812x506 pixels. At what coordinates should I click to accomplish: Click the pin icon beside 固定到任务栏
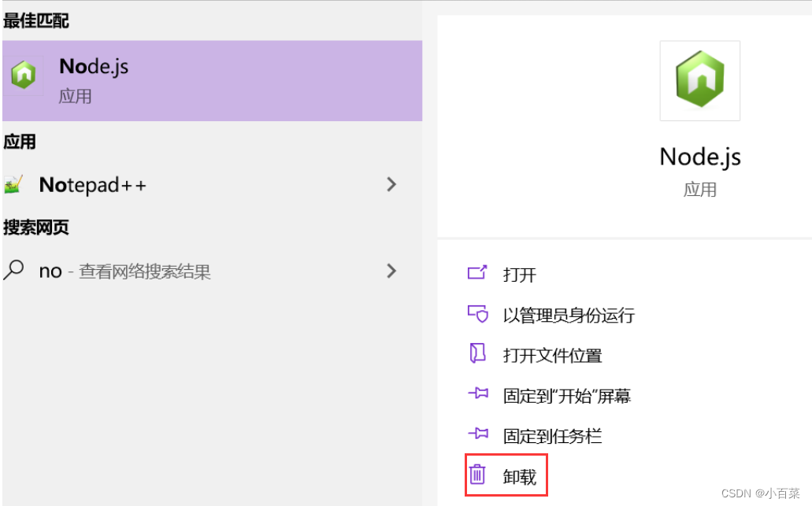[478, 434]
